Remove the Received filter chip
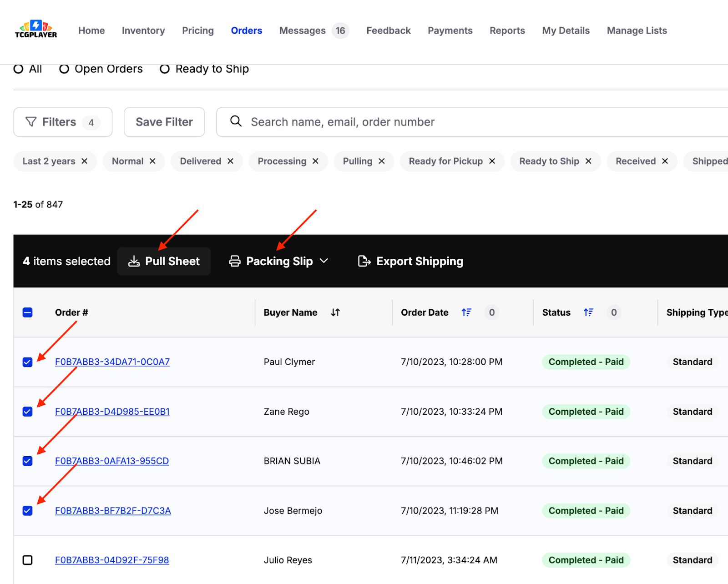The image size is (728, 584). pyautogui.click(x=665, y=161)
